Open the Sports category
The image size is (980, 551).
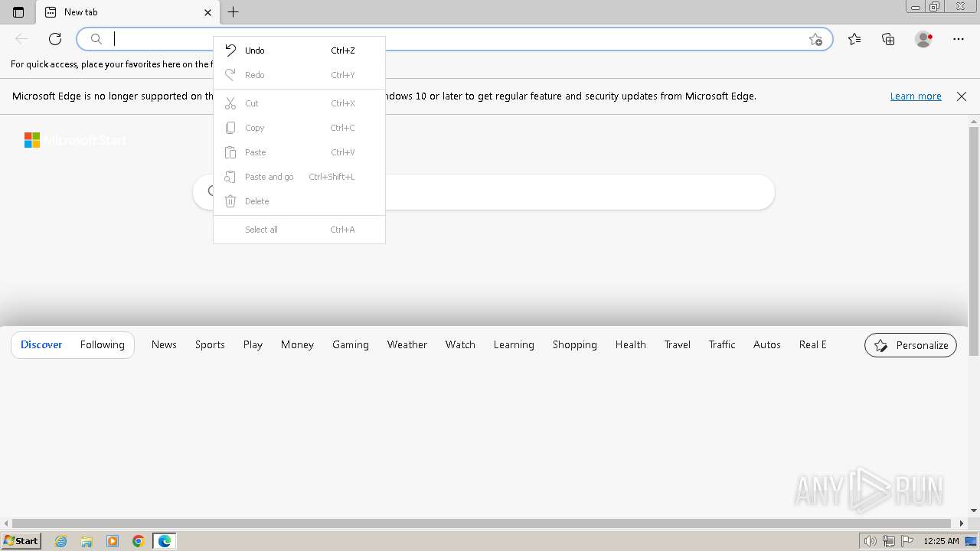coord(210,345)
